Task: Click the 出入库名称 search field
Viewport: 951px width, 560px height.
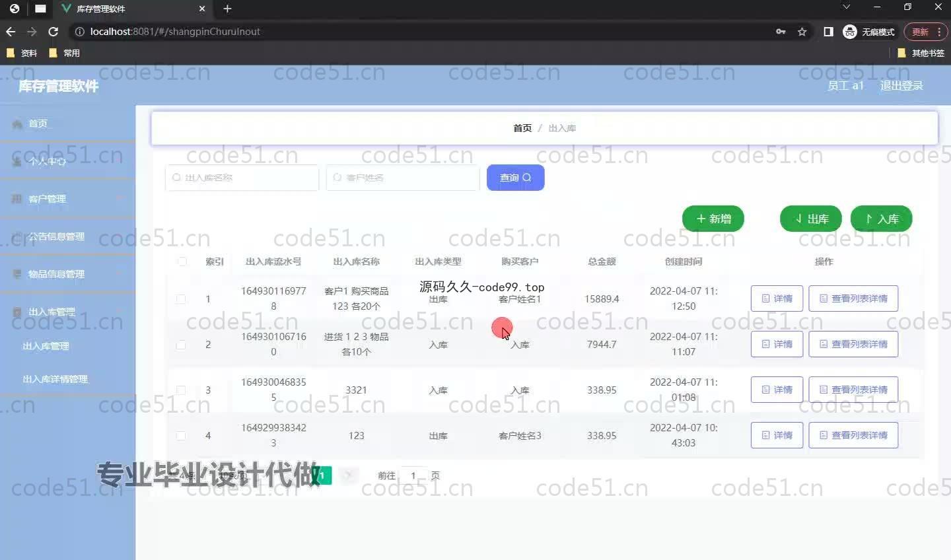Action: [x=242, y=178]
